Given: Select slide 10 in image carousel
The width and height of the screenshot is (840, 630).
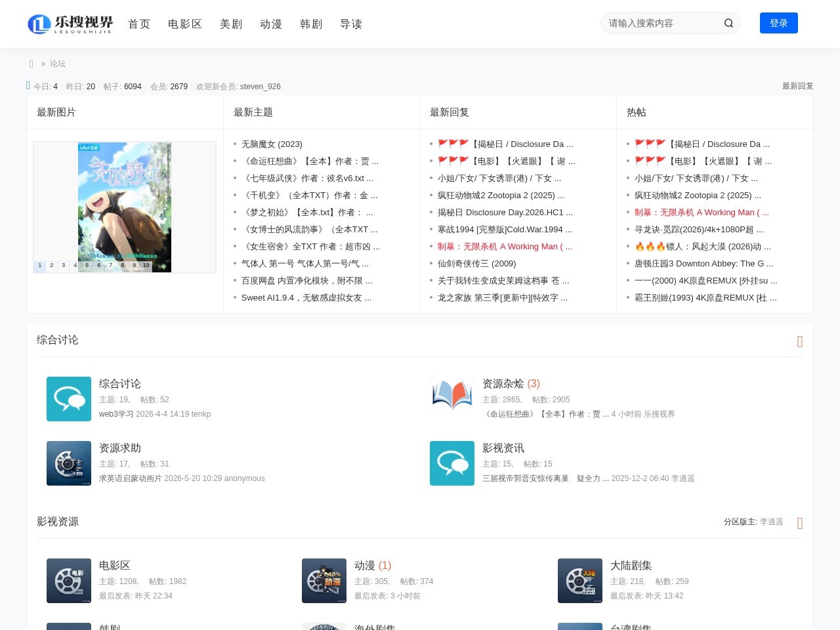Looking at the screenshot, I should [x=146, y=266].
